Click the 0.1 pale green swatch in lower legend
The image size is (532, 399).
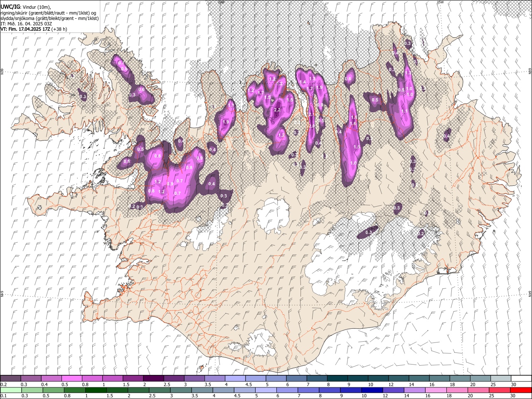click(x=11, y=390)
